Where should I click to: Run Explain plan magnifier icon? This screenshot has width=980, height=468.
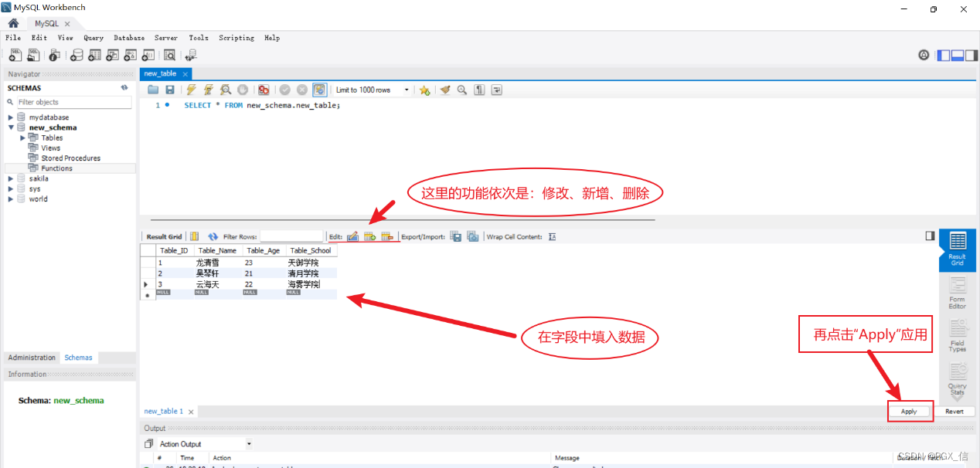click(226, 90)
